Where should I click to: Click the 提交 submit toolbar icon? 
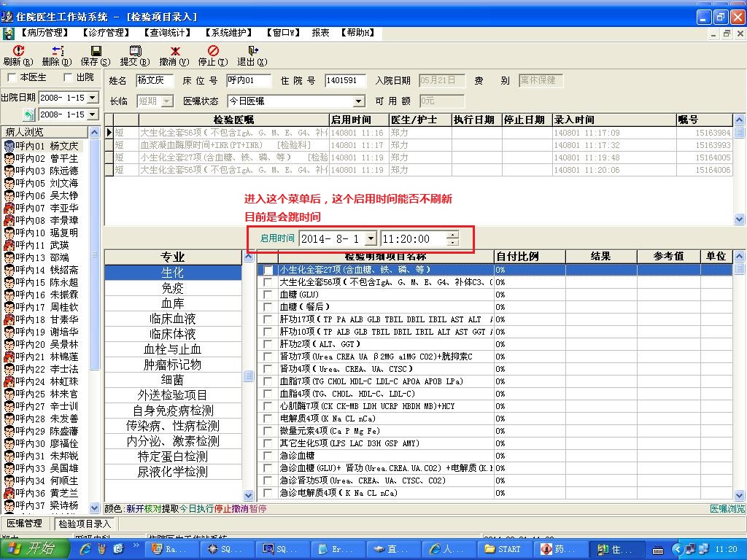[x=135, y=50]
